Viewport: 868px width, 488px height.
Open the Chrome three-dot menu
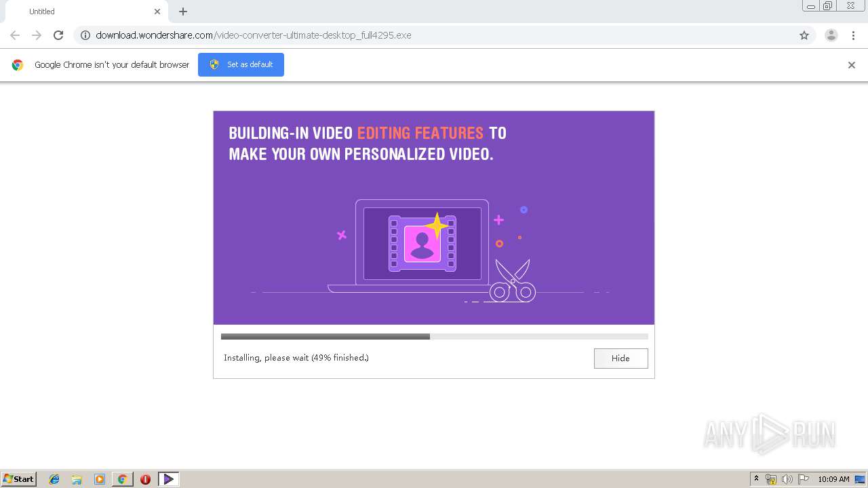click(x=854, y=35)
